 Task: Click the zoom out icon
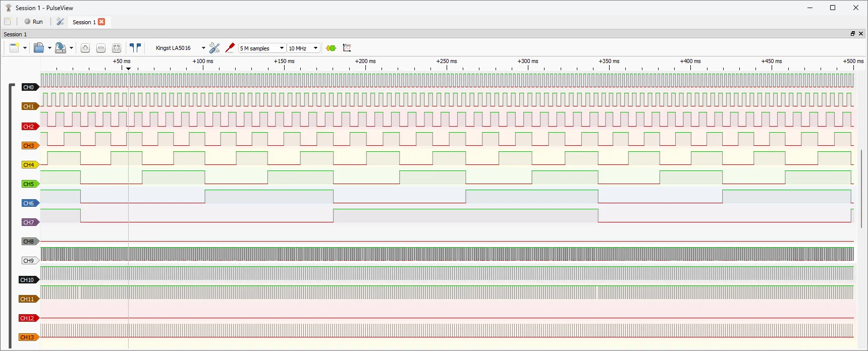[x=101, y=48]
